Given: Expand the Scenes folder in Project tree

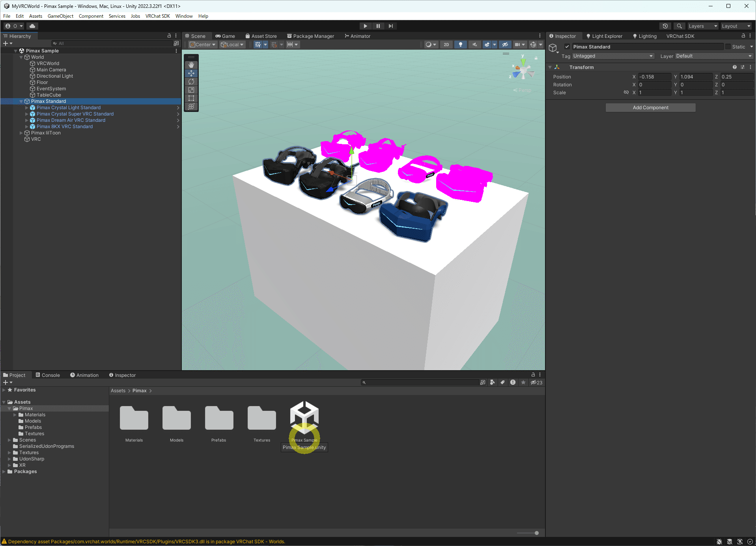Looking at the screenshot, I should (x=9, y=440).
